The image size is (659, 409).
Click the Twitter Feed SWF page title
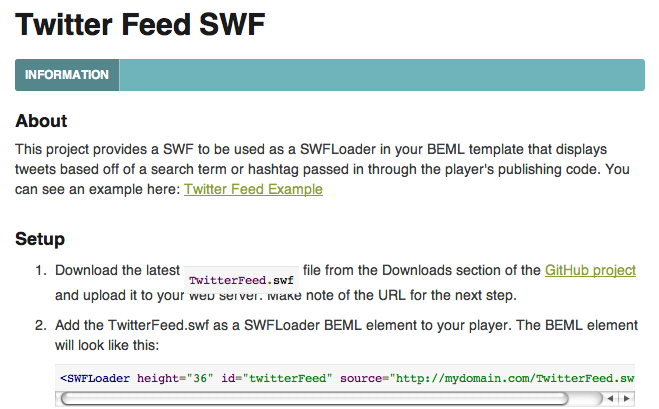(140, 24)
